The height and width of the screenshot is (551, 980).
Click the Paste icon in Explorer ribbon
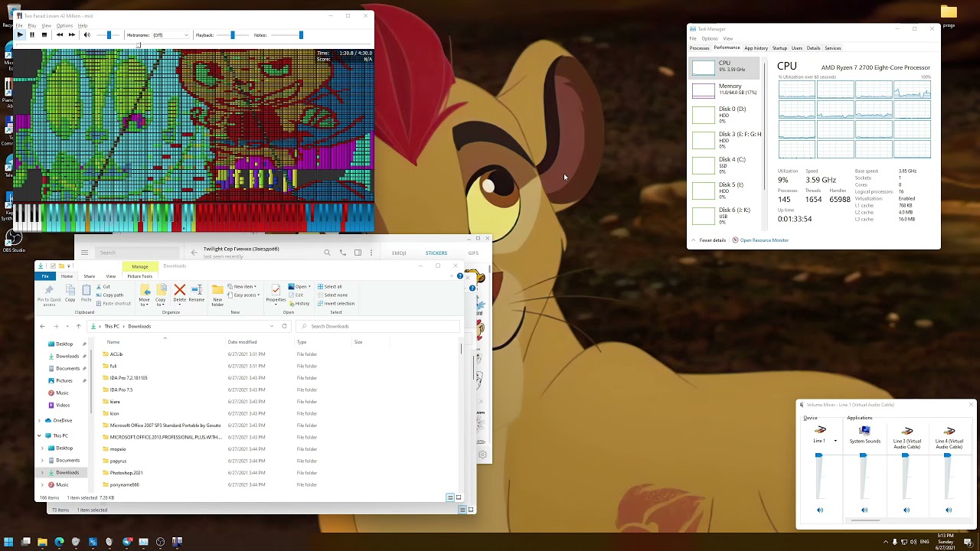coord(87,289)
